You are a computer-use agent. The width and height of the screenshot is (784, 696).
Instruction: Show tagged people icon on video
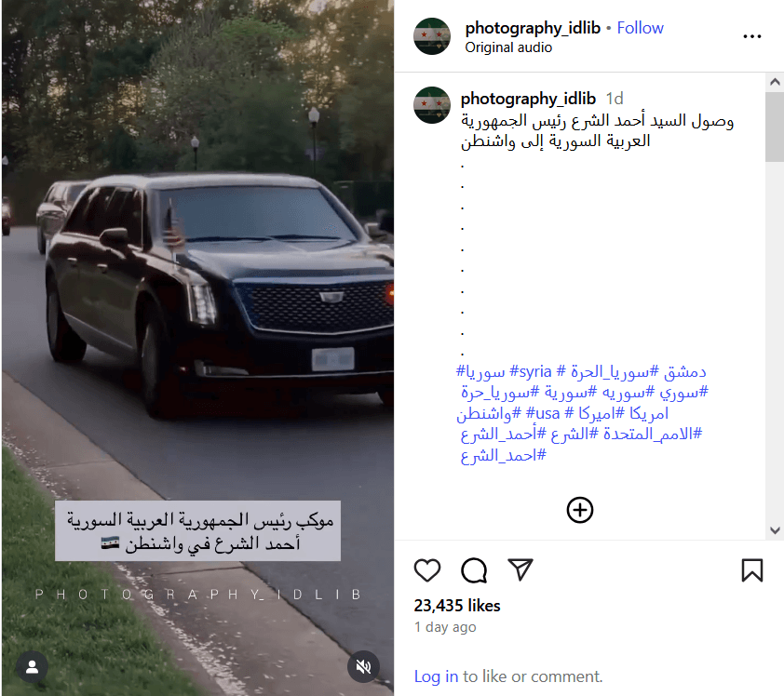coord(32,667)
